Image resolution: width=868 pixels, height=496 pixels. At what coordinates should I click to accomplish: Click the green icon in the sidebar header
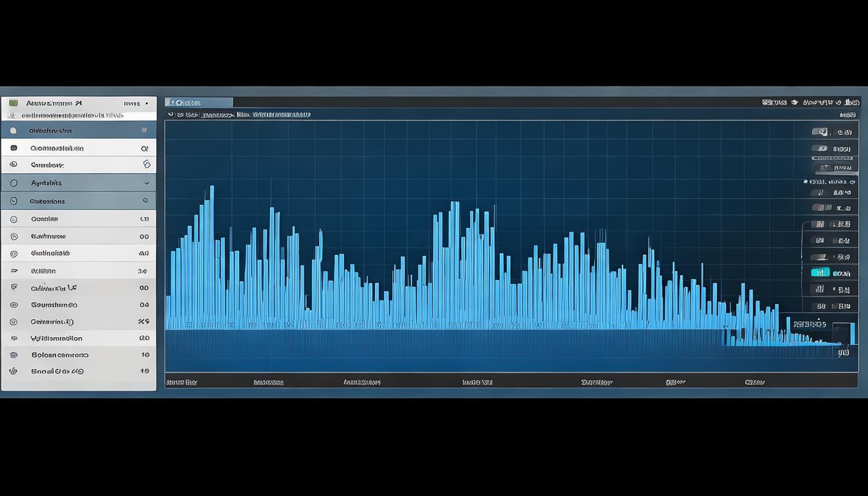click(x=13, y=103)
